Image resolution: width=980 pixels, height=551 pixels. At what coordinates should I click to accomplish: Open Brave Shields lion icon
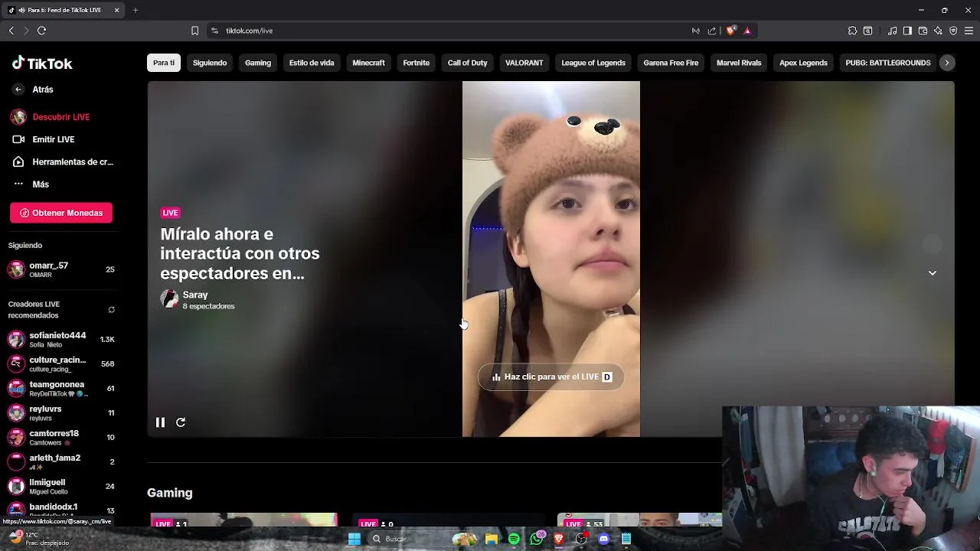(730, 31)
